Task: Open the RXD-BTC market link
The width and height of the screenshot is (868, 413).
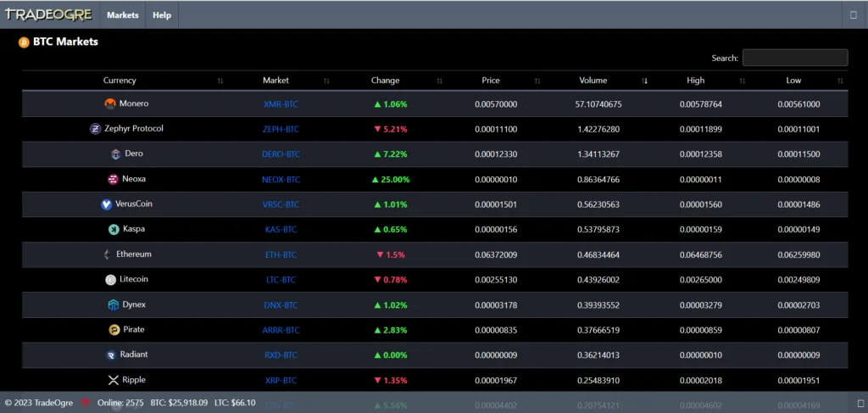Action: 281,354
